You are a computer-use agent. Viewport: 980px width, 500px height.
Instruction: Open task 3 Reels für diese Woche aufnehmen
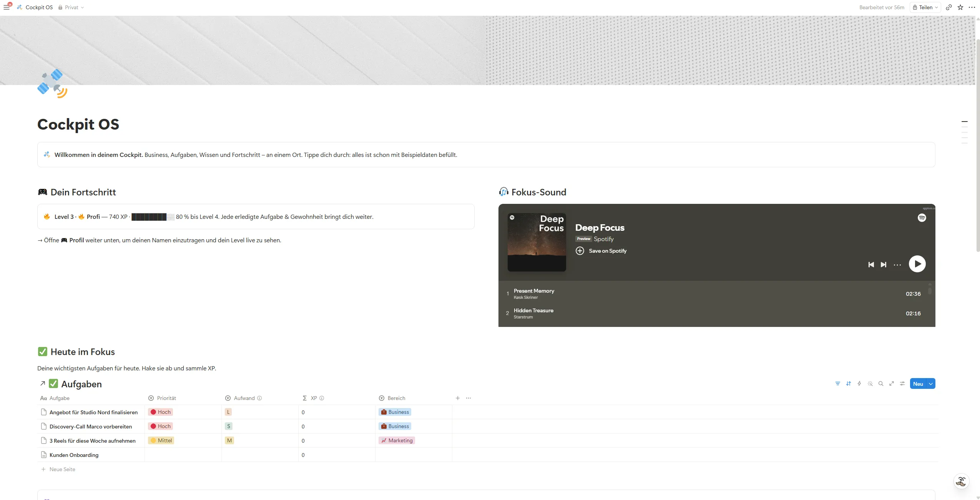[92, 441]
